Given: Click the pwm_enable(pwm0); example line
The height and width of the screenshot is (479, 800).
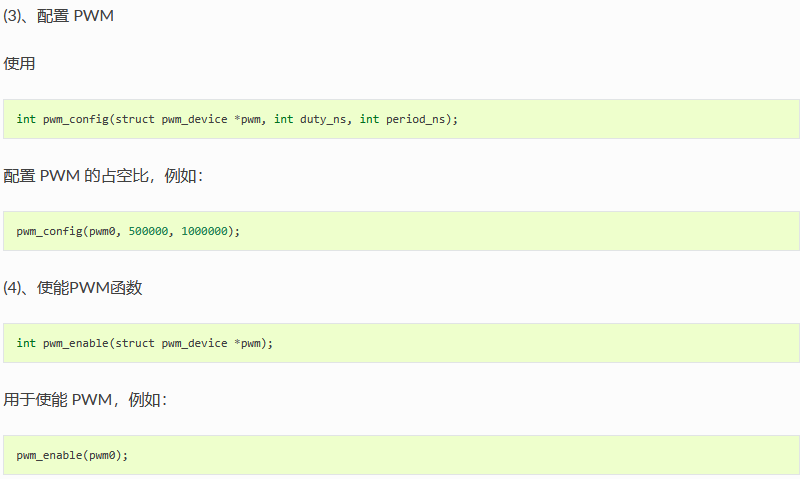Looking at the screenshot, I should pyautogui.click(x=72, y=455).
